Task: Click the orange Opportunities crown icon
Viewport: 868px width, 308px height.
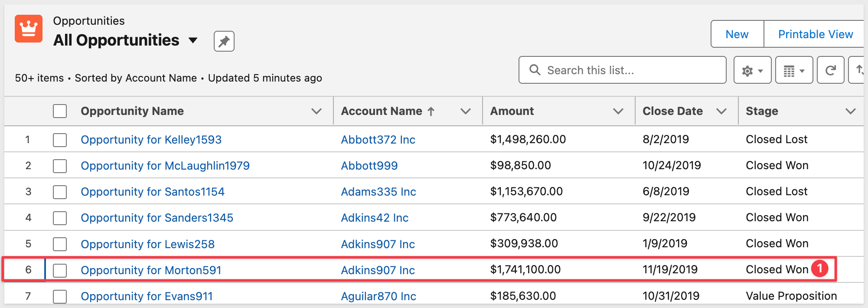Action: (29, 29)
